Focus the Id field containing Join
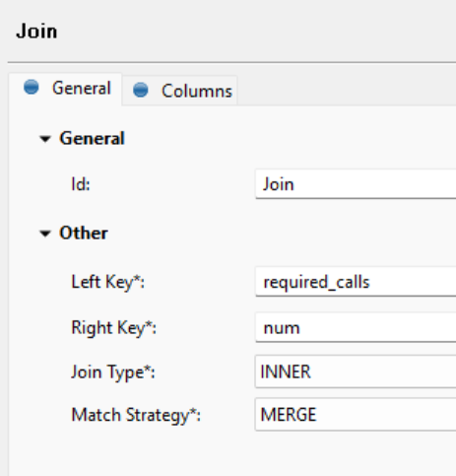The width and height of the screenshot is (456, 476). (x=356, y=184)
